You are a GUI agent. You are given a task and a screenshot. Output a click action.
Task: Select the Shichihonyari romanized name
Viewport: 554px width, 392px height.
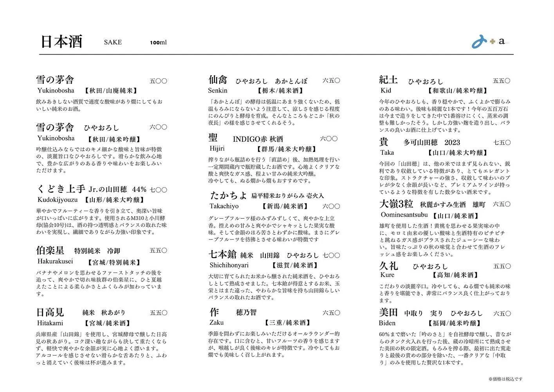(229, 265)
